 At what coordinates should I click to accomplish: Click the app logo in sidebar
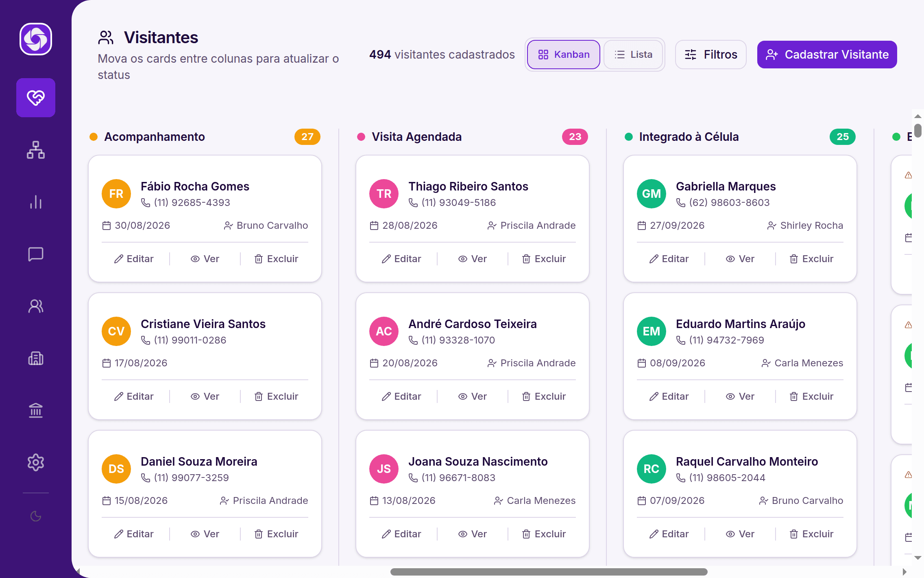coord(36,39)
